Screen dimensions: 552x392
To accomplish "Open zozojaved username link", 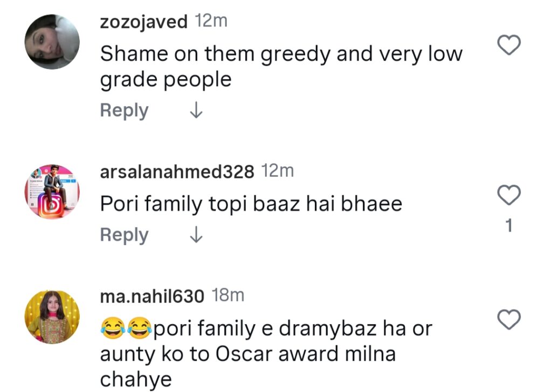I will click(144, 22).
